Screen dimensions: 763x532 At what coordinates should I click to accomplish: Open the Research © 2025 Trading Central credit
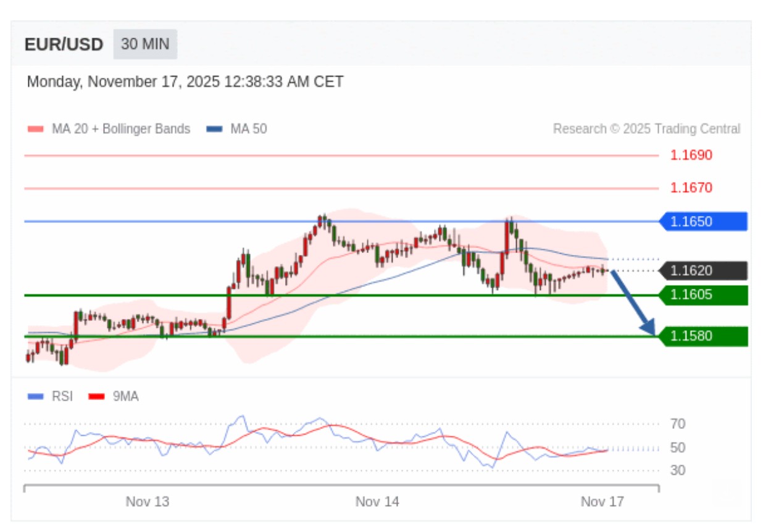click(646, 129)
